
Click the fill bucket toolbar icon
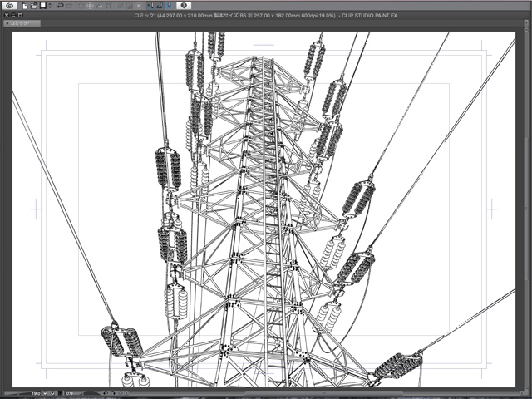[x=100, y=6]
